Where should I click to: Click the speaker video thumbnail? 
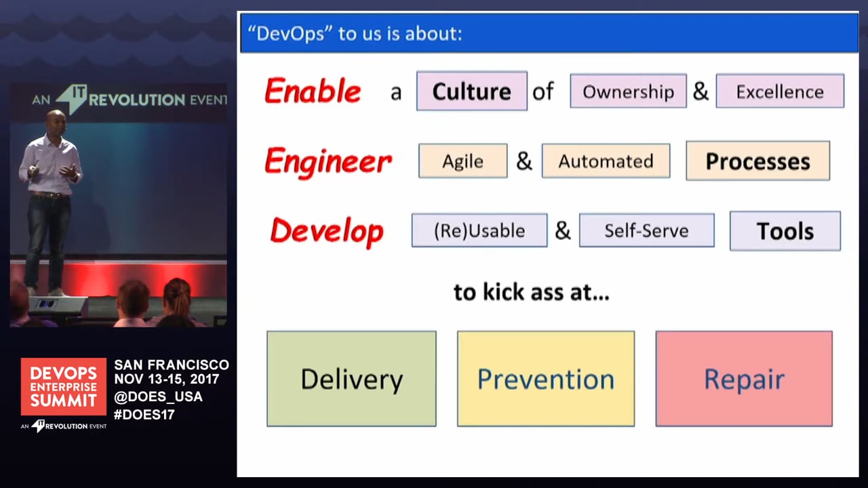(119, 205)
